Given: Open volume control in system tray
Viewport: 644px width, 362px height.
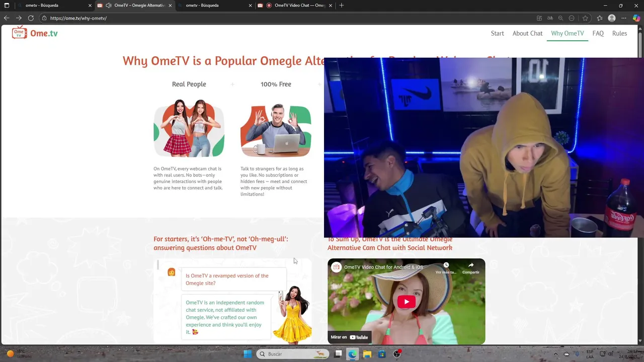Looking at the screenshot, I should pos(610,354).
